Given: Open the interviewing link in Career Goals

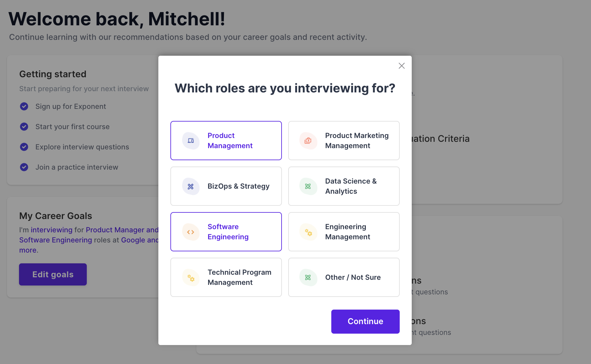Looking at the screenshot, I should click(52, 230).
